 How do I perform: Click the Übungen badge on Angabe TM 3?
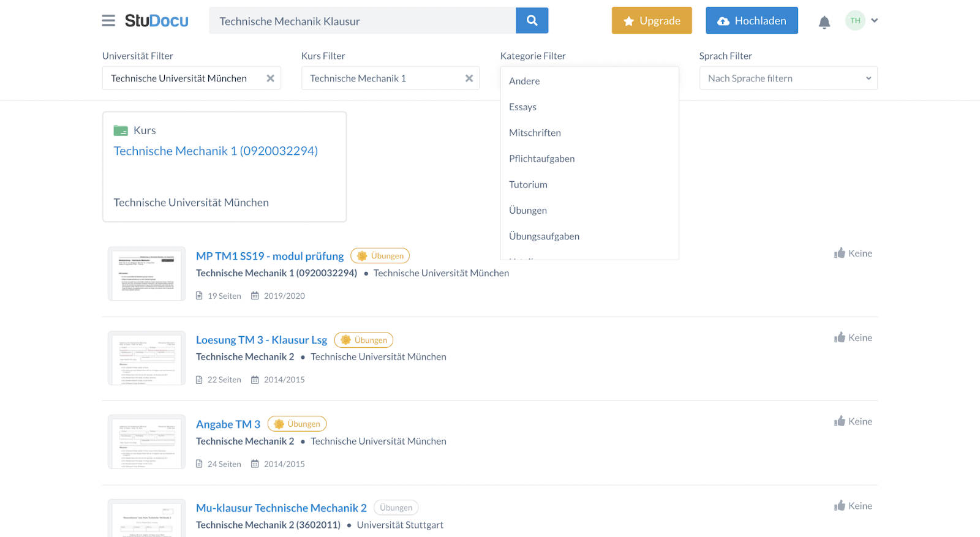297,424
